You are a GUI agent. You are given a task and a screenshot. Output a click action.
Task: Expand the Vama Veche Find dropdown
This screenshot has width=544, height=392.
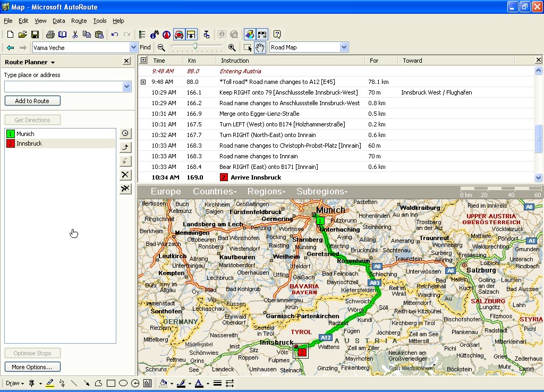[133, 47]
